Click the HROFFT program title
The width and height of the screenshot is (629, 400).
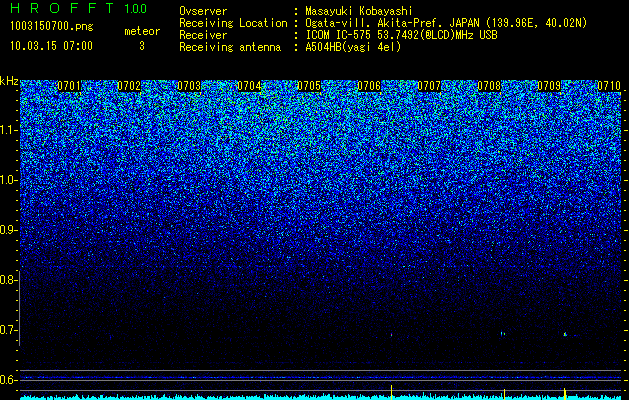63,8
